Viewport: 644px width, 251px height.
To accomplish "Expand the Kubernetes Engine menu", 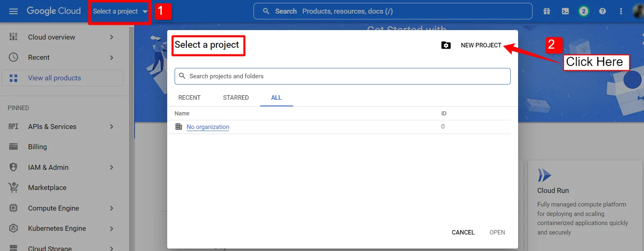I will click(57, 228).
